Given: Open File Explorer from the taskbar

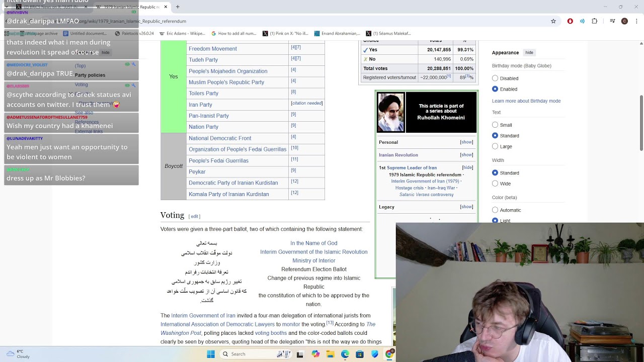Looking at the screenshot, I should coord(330,354).
